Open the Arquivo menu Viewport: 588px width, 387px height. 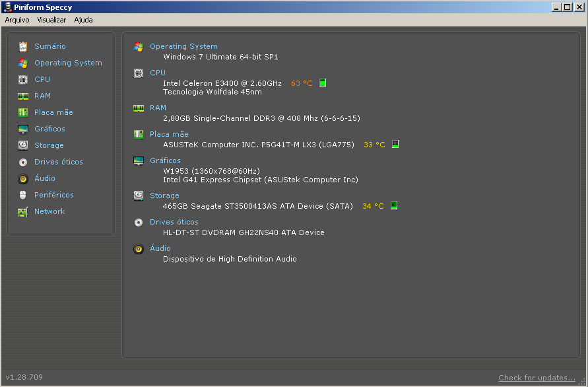(17, 20)
